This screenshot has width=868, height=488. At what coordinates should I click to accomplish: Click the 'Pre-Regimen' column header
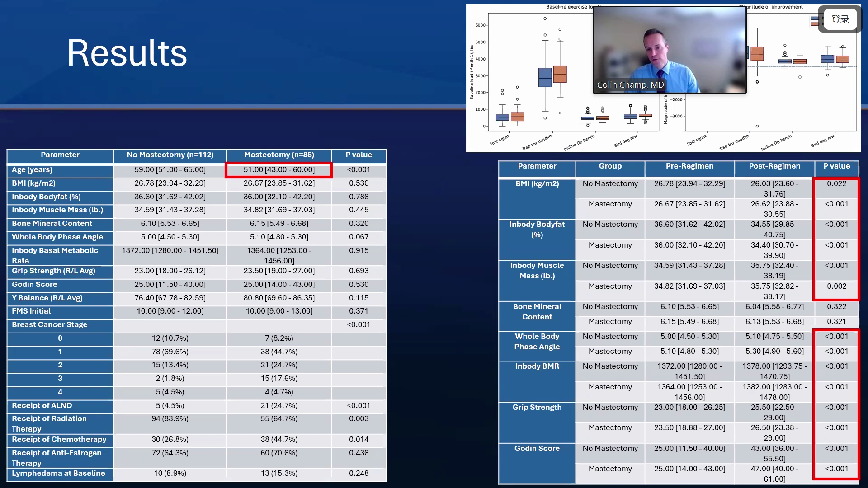point(689,166)
